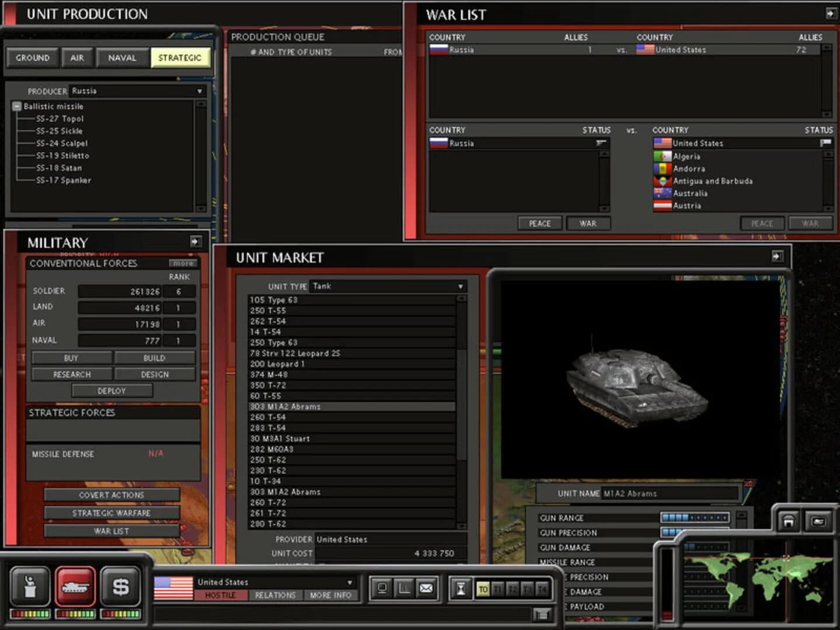Click the PEACE button for Russia
This screenshot has height=630, width=840.
[x=540, y=223]
